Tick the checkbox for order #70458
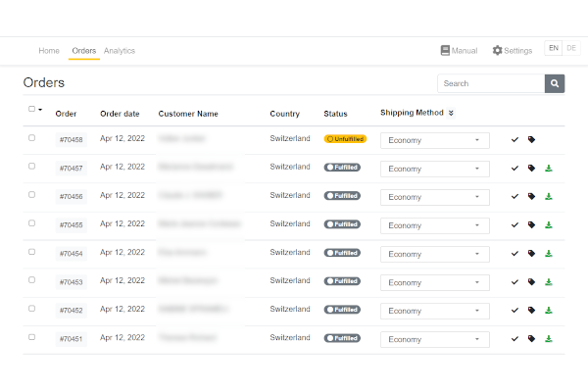 coord(32,138)
